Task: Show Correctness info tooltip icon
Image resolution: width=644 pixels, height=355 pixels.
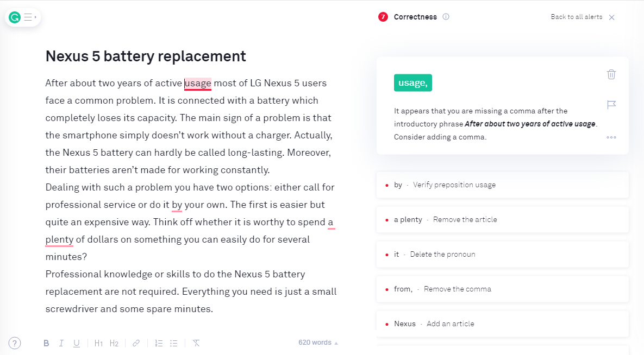Action: 446,17
